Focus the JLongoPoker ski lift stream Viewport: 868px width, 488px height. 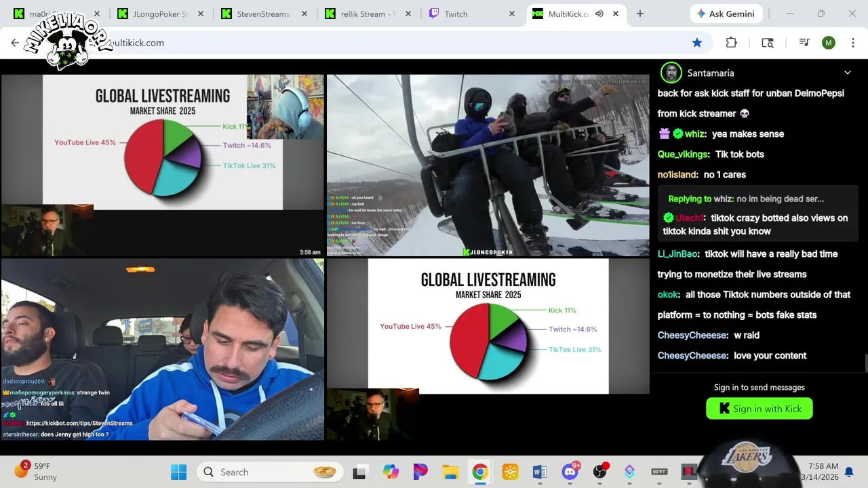click(488, 165)
